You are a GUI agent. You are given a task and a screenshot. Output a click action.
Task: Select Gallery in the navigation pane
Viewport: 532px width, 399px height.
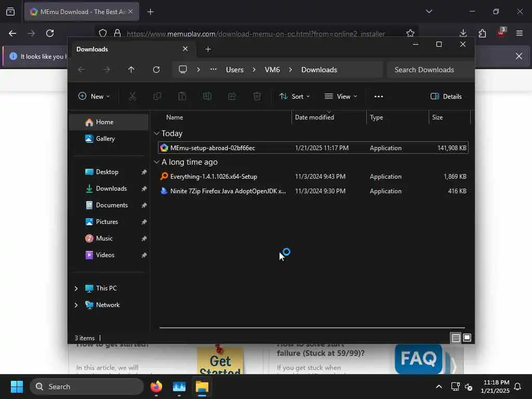coord(109,138)
